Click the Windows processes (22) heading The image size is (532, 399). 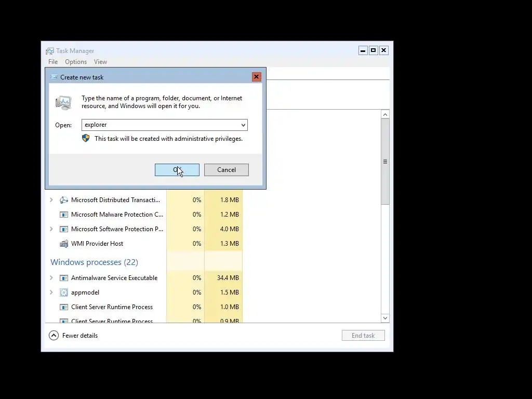point(95,262)
